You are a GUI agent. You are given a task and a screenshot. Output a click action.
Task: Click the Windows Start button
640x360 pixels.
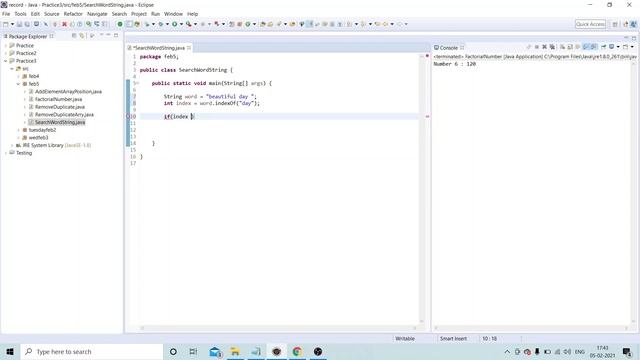[x=10, y=351]
